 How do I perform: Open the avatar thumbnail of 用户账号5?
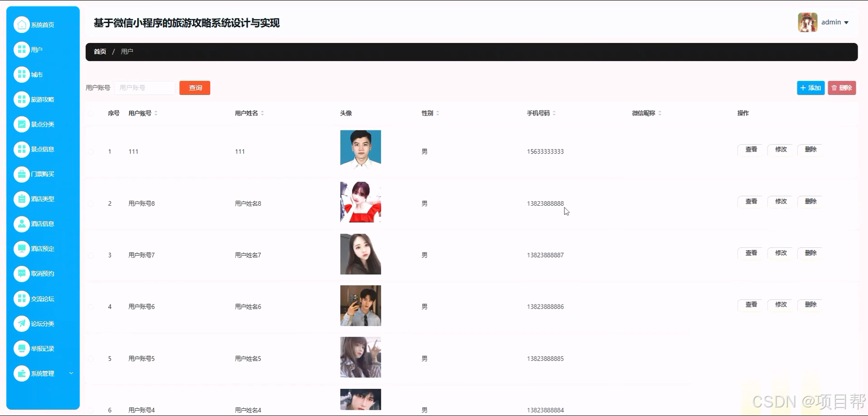click(x=361, y=358)
